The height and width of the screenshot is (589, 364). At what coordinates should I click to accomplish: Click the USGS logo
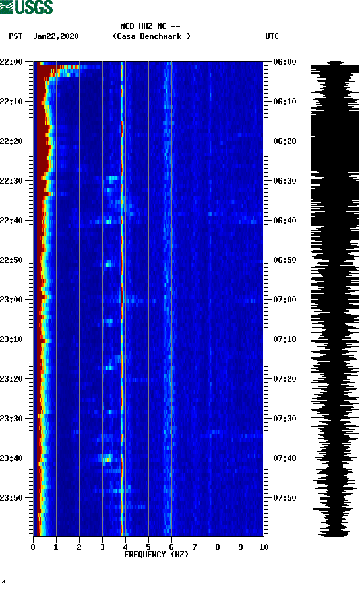tap(26, 7)
